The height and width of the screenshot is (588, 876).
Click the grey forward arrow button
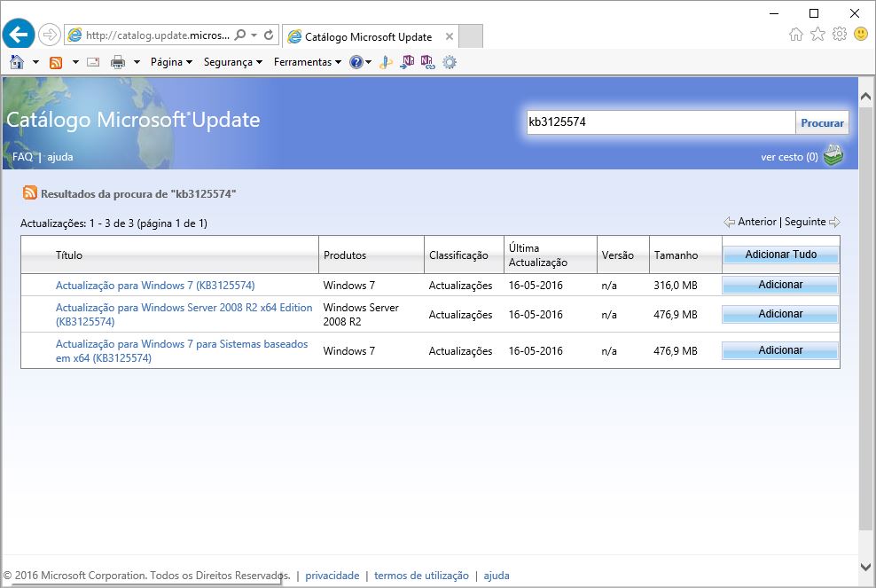[50, 35]
